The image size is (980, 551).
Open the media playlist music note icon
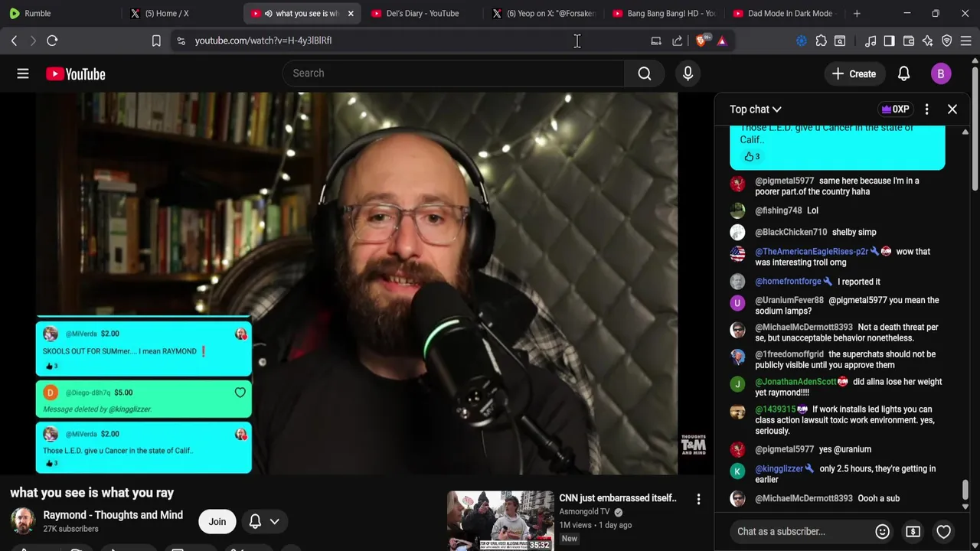pyautogui.click(x=871, y=41)
